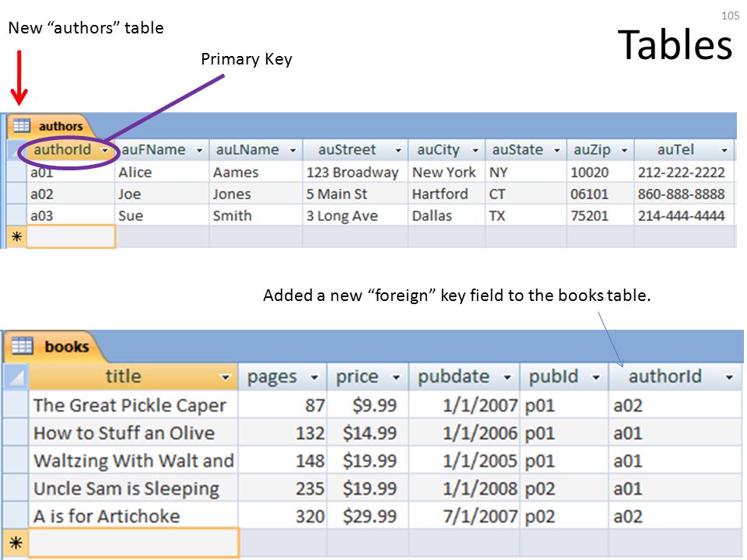
Task: Click the pubdate cell '1/1/2006'
Action: (x=464, y=433)
